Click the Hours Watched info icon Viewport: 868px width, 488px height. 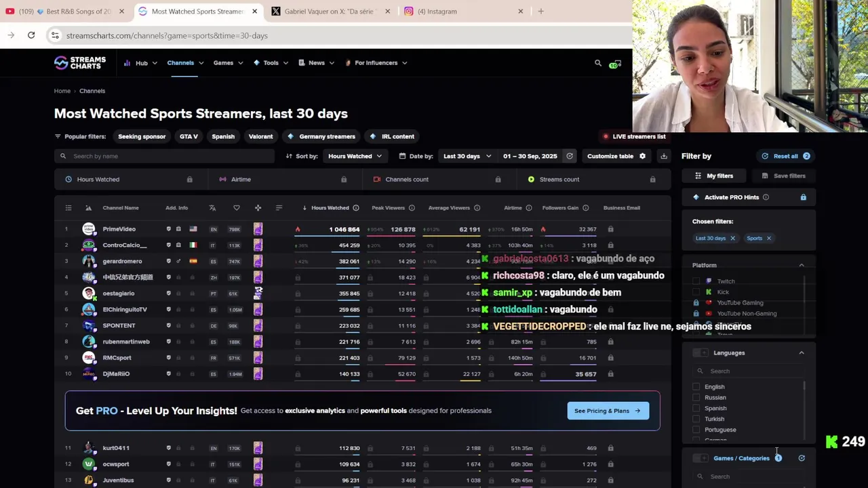click(356, 208)
